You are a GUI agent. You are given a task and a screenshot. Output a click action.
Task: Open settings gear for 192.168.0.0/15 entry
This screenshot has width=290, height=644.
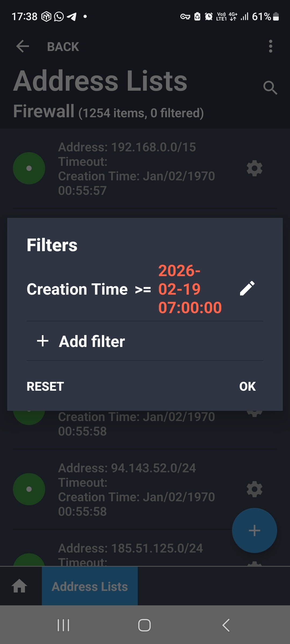pyautogui.click(x=254, y=169)
